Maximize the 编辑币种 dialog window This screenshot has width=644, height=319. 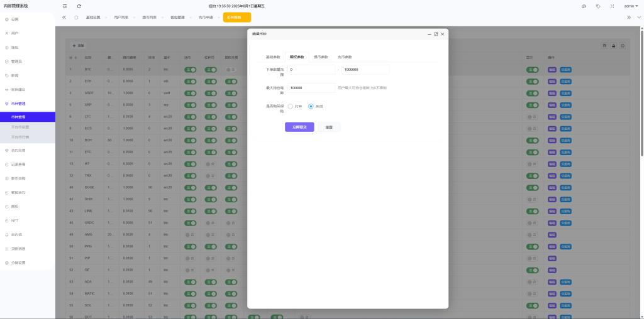(x=435, y=34)
